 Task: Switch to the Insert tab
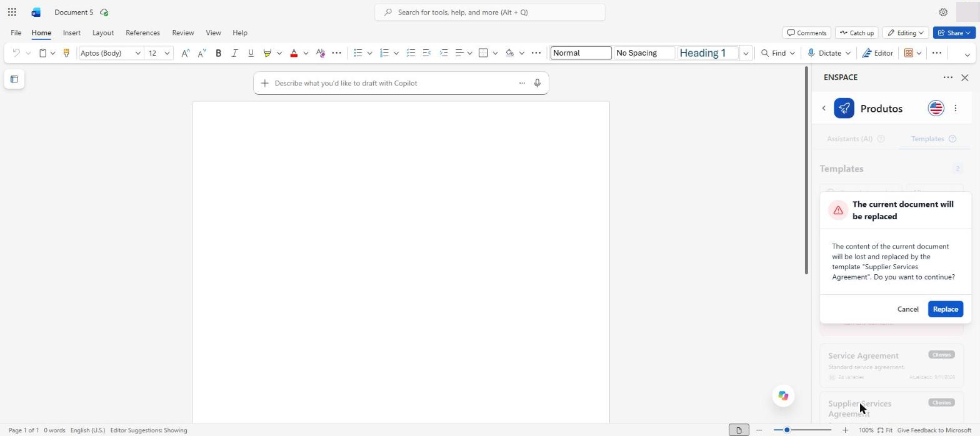point(71,32)
